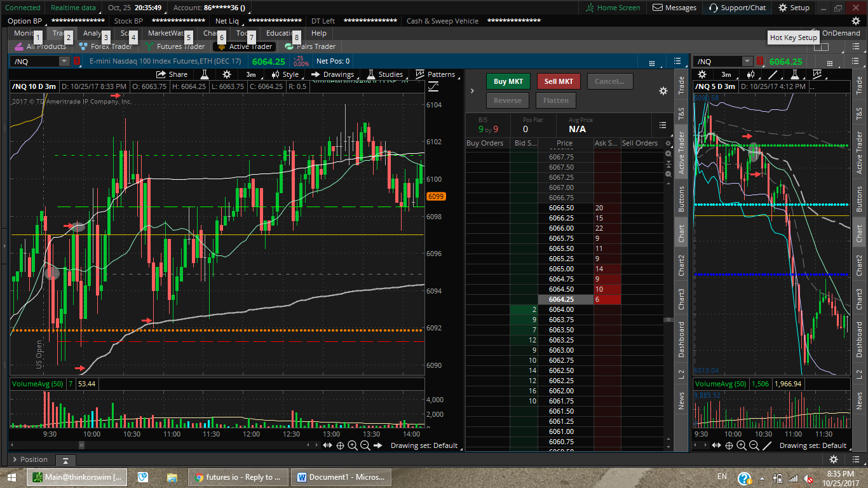Image resolution: width=868 pixels, height=488 pixels.
Task: Click the small gear beside Sell Orders header
Action: pyautogui.click(x=668, y=144)
